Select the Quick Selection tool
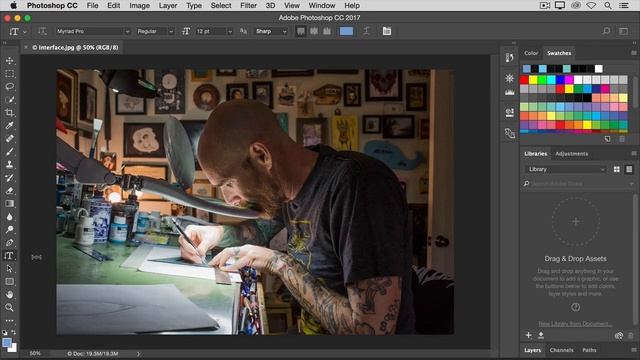This screenshot has width=640, height=360. pos(9,100)
